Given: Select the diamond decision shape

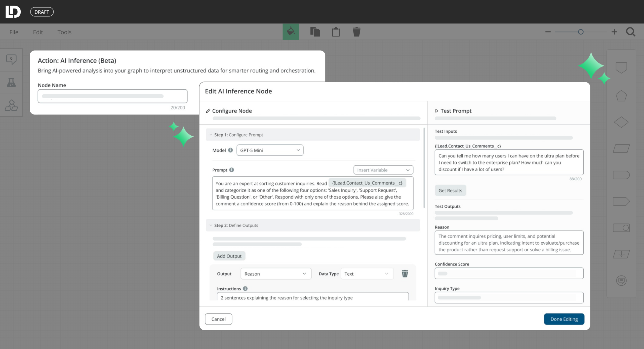Looking at the screenshot, I should (x=621, y=122).
